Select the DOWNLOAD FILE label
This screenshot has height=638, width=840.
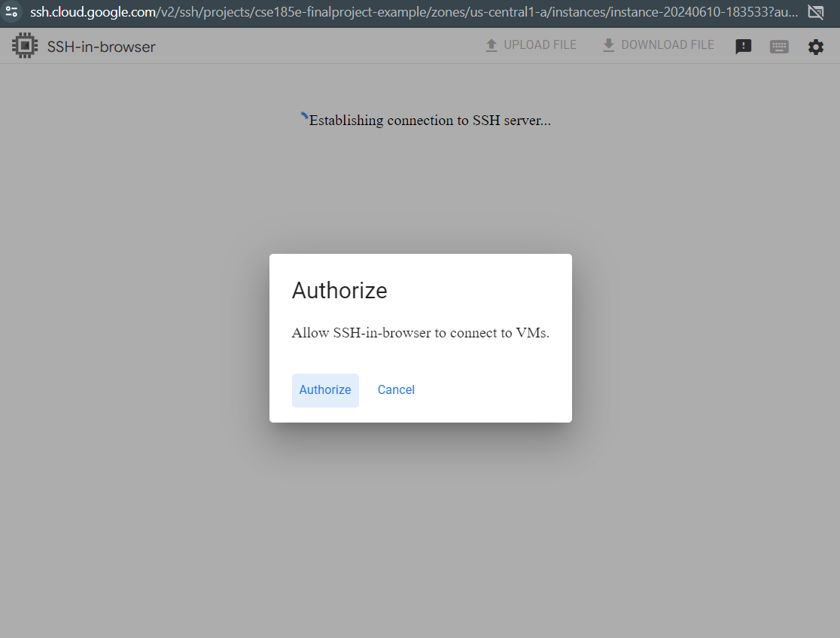coord(667,45)
